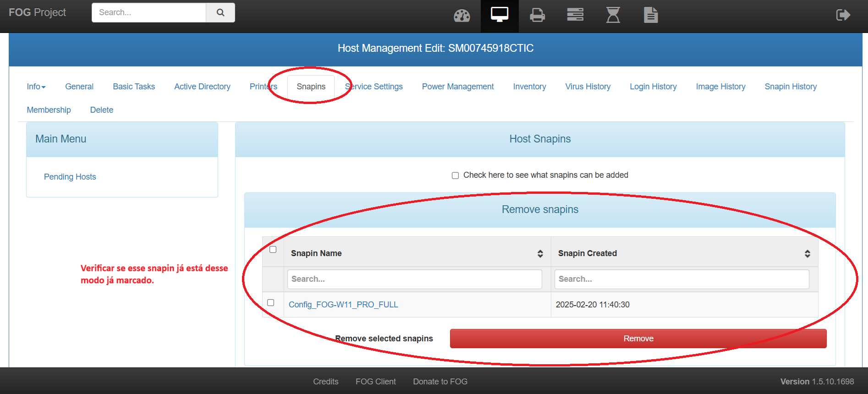The height and width of the screenshot is (394, 868).
Task: Sort by Snapin Name column arrows
Action: [x=540, y=254]
